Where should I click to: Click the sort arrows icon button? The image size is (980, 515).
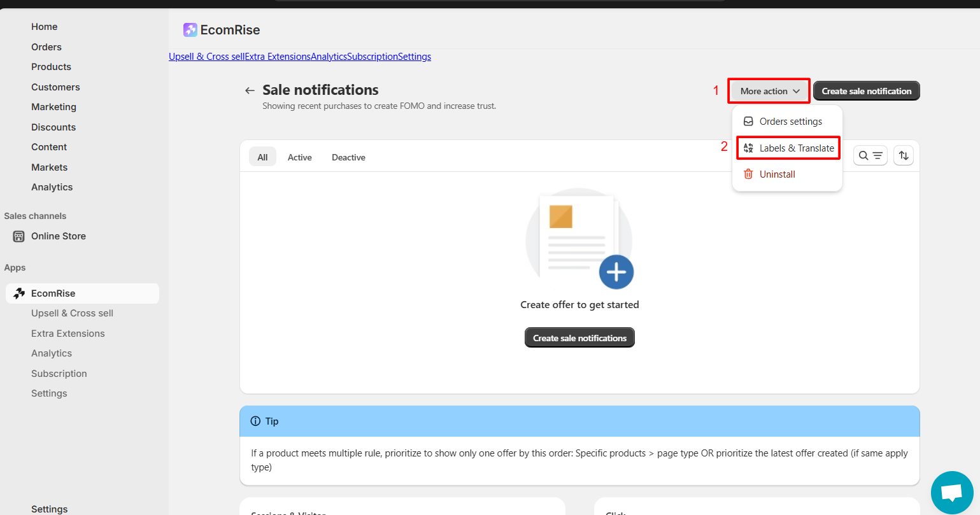(x=903, y=155)
